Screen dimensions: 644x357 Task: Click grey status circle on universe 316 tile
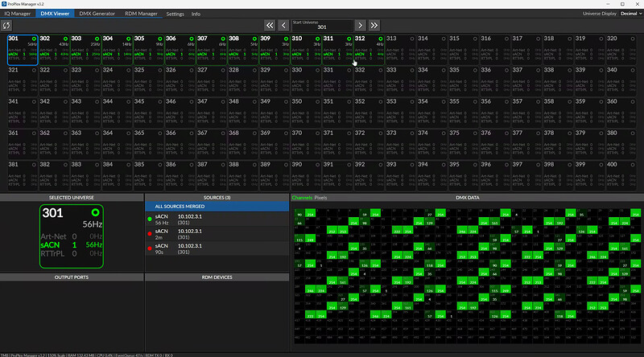(x=506, y=39)
